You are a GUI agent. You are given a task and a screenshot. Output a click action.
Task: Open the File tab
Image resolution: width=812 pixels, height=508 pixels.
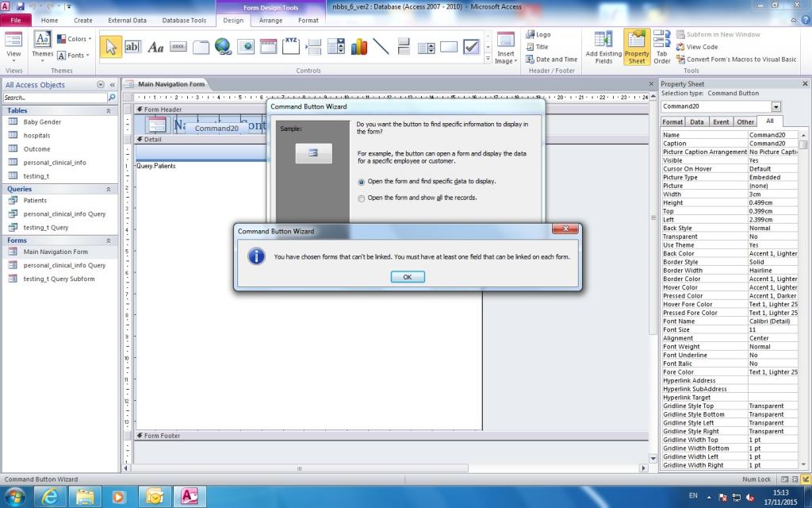[x=16, y=20]
